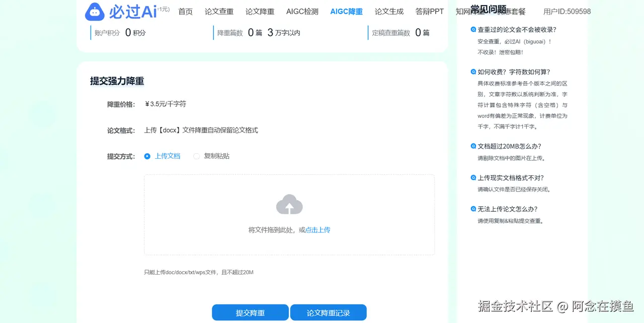Select the 复制粘贴 radio button

pos(197,156)
